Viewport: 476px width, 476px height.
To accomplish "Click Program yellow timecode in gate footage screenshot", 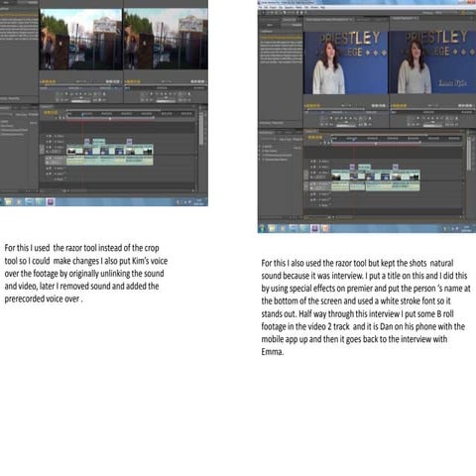I will click(x=133, y=81).
